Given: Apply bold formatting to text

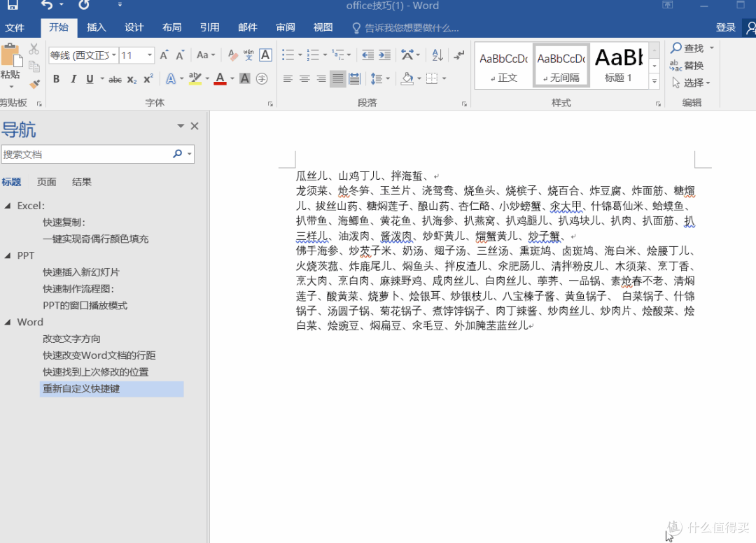Looking at the screenshot, I should click(x=56, y=79).
